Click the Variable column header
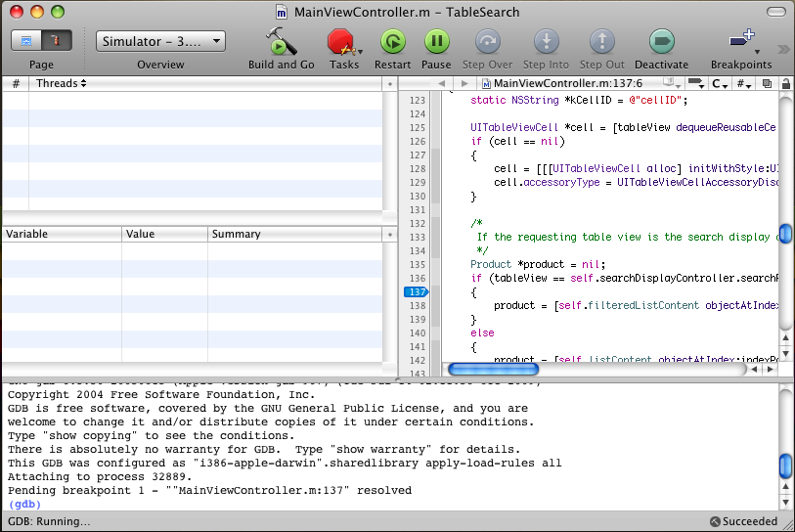Viewport: 795px width, 532px height. point(61,235)
